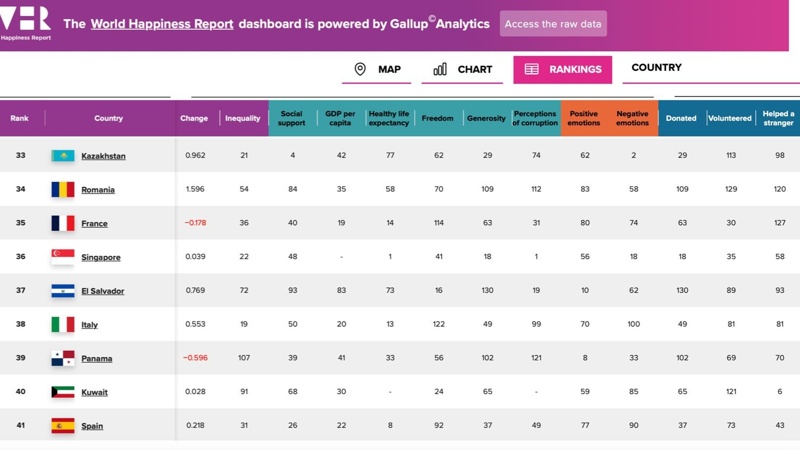800x450 pixels.
Task: Sort by the Social support column
Action: coord(292,118)
